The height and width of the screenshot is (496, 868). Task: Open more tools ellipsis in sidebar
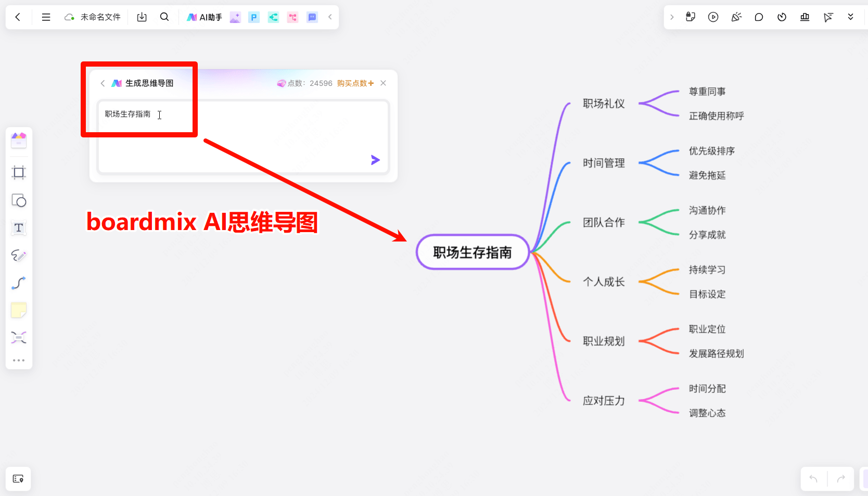click(19, 360)
